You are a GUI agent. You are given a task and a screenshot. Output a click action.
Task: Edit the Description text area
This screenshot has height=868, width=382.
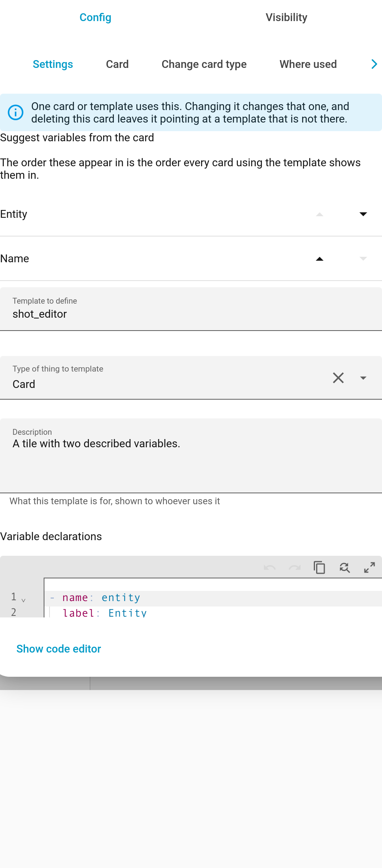click(191, 456)
